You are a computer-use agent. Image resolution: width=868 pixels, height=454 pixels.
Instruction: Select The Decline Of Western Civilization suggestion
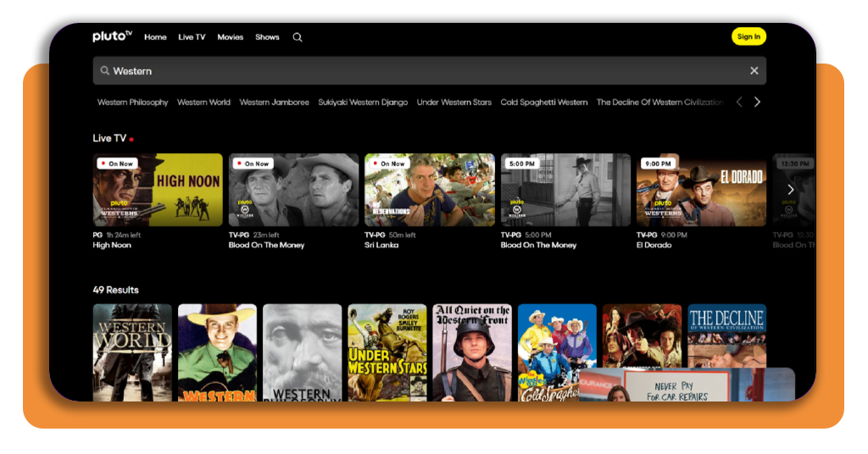(659, 102)
